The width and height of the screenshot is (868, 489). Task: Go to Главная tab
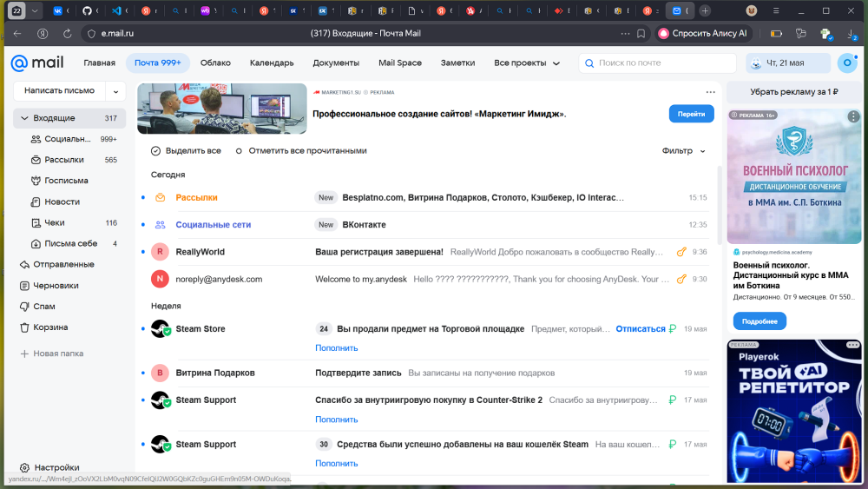point(100,63)
